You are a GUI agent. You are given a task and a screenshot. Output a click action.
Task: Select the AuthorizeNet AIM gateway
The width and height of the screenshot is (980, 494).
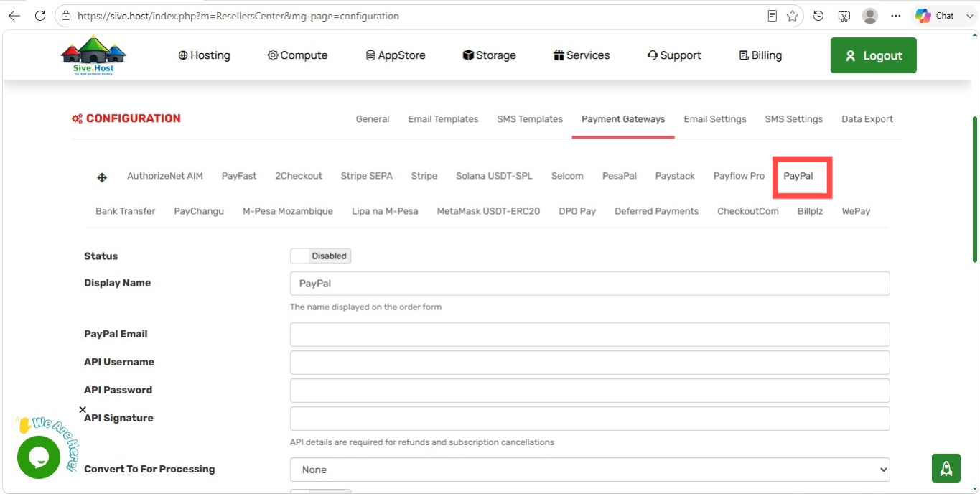(x=165, y=176)
